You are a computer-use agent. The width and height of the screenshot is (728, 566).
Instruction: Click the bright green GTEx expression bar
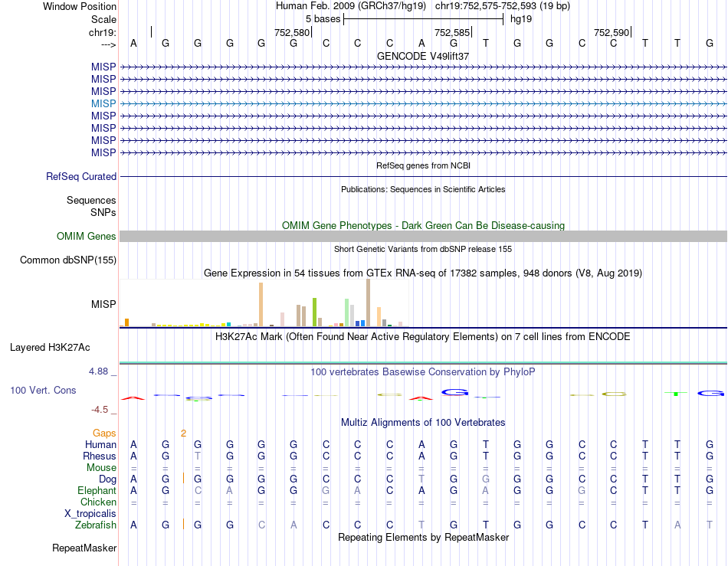(x=314, y=312)
